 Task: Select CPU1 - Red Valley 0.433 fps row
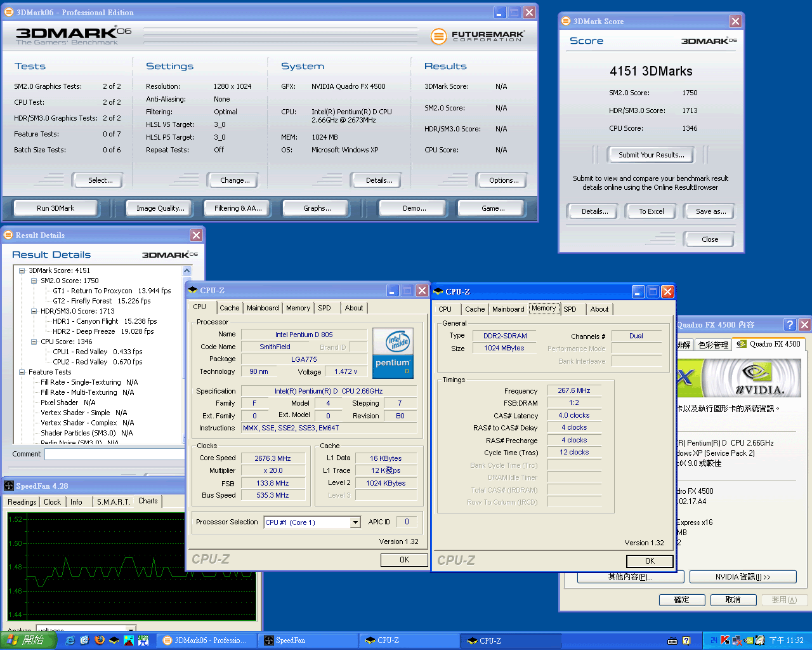[98, 352]
